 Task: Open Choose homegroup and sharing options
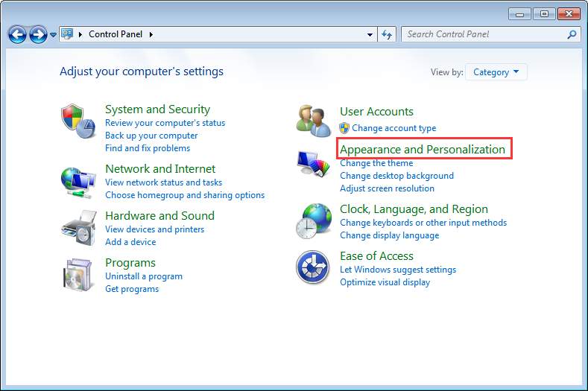pyautogui.click(x=185, y=195)
